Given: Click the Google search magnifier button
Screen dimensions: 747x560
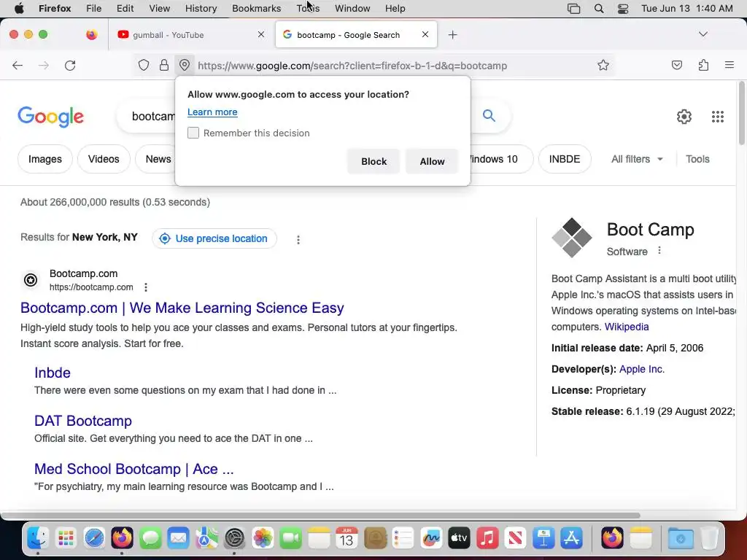Looking at the screenshot, I should pos(489,115).
